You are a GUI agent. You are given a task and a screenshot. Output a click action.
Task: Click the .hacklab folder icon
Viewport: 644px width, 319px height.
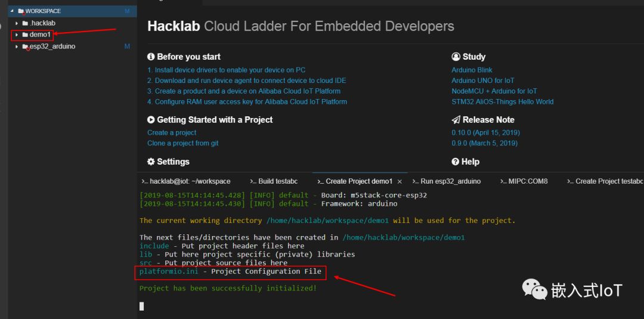[25, 23]
